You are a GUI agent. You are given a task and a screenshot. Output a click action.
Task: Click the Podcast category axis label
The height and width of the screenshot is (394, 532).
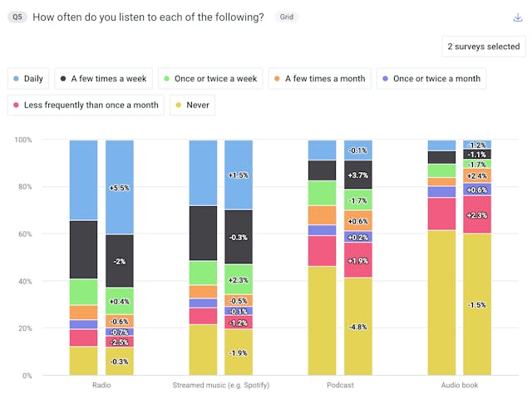click(x=340, y=386)
